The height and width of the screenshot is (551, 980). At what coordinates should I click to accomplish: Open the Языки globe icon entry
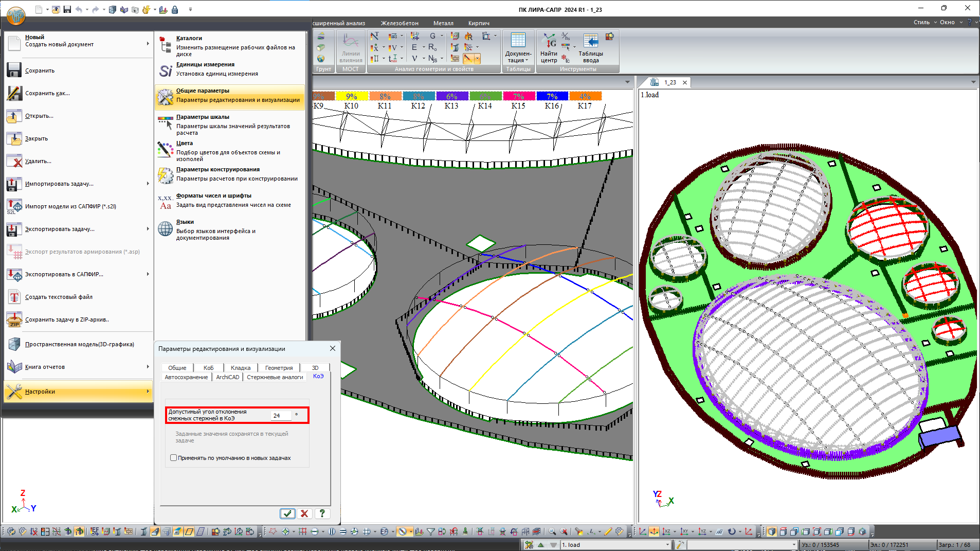(x=166, y=229)
